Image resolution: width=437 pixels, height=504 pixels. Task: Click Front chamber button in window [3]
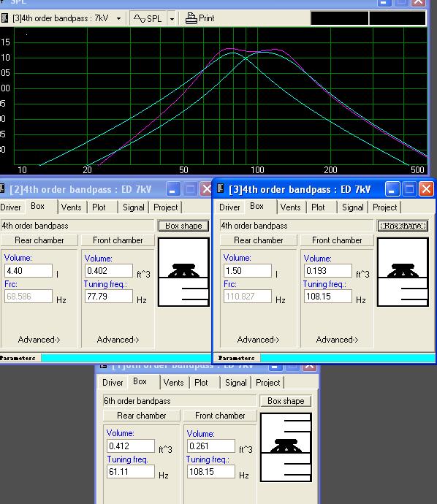click(337, 240)
